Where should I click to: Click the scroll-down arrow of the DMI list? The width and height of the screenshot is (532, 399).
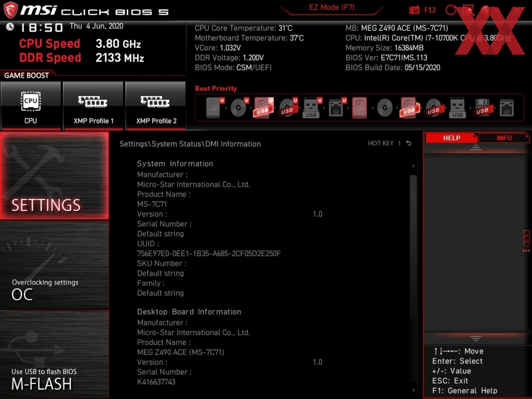click(413, 390)
